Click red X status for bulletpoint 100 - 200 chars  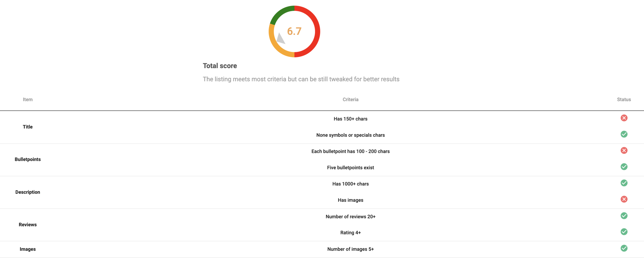click(624, 151)
